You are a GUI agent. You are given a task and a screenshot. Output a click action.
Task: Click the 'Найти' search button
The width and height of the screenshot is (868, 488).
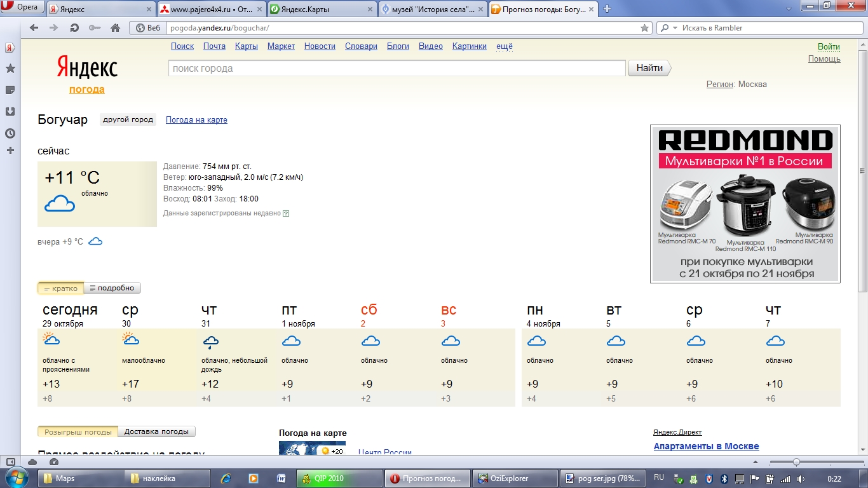tap(649, 68)
